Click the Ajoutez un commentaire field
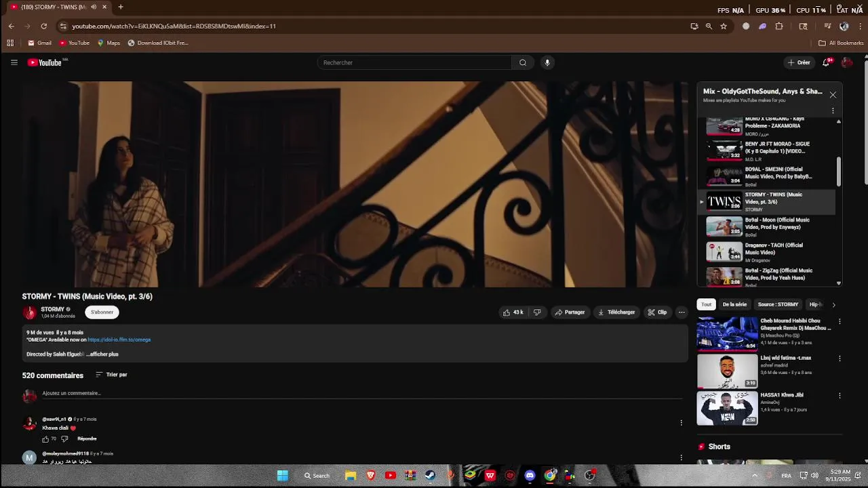This screenshot has height=488, width=868. 362,394
